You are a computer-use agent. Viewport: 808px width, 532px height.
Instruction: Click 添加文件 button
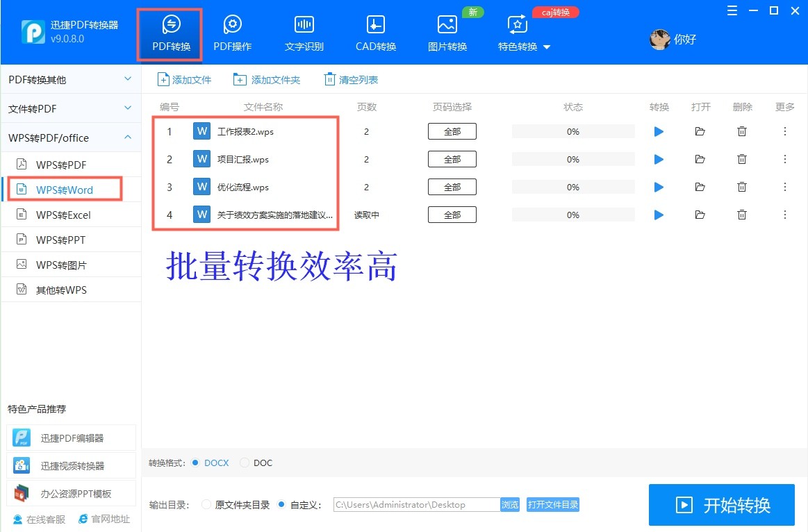pyautogui.click(x=185, y=80)
